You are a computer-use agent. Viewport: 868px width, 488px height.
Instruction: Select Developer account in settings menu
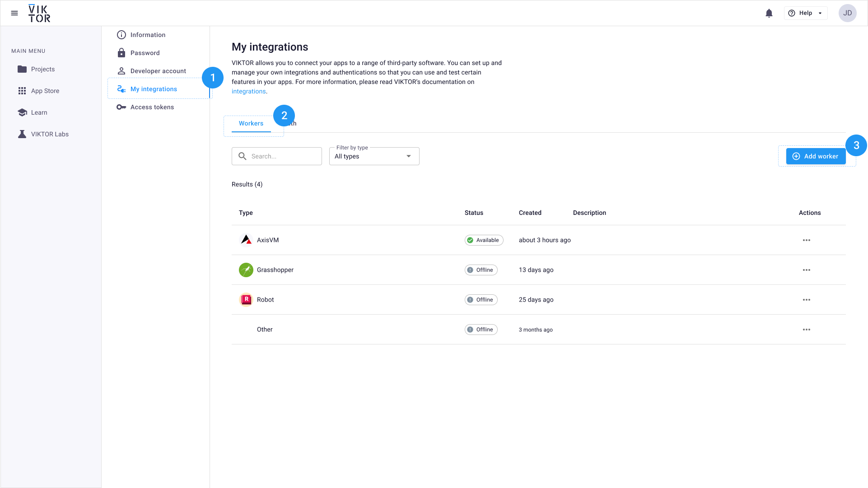pos(158,71)
